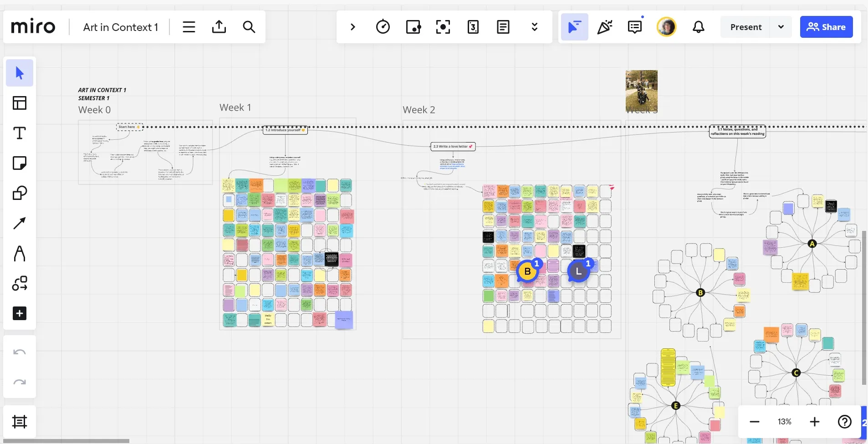The width and height of the screenshot is (868, 444).
Task: Open the Estimation app
Action: 474,27
